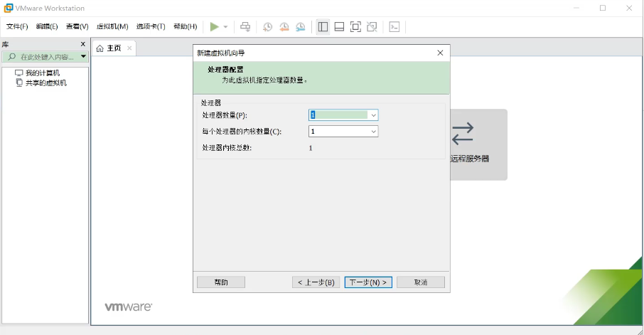The height and width of the screenshot is (335, 644).
Task: Open the 编辑(E) menu
Action: (47, 27)
